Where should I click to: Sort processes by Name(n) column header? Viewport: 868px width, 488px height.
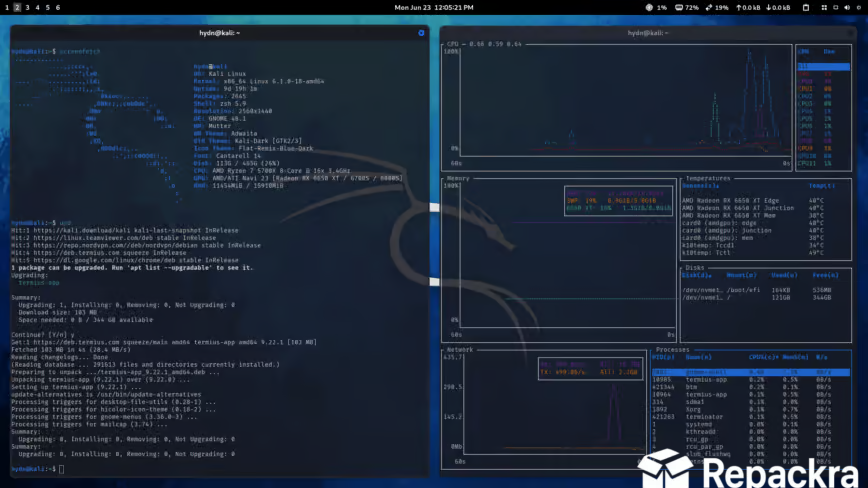pos(698,357)
